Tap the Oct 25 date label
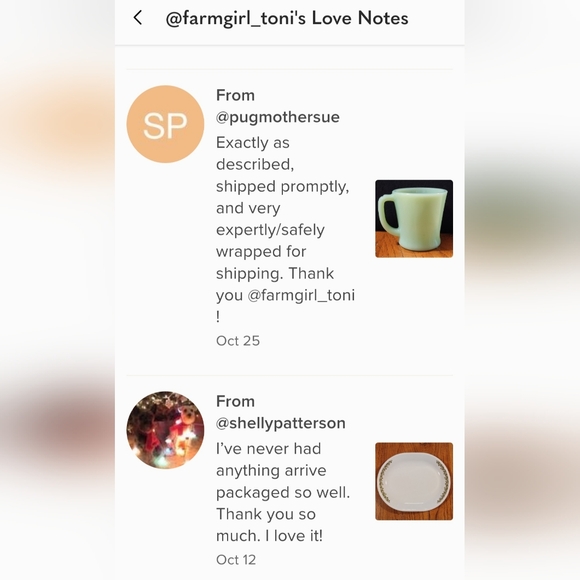Image resolution: width=580 pixels, height=580 pixels. click(x=238, y=341)
